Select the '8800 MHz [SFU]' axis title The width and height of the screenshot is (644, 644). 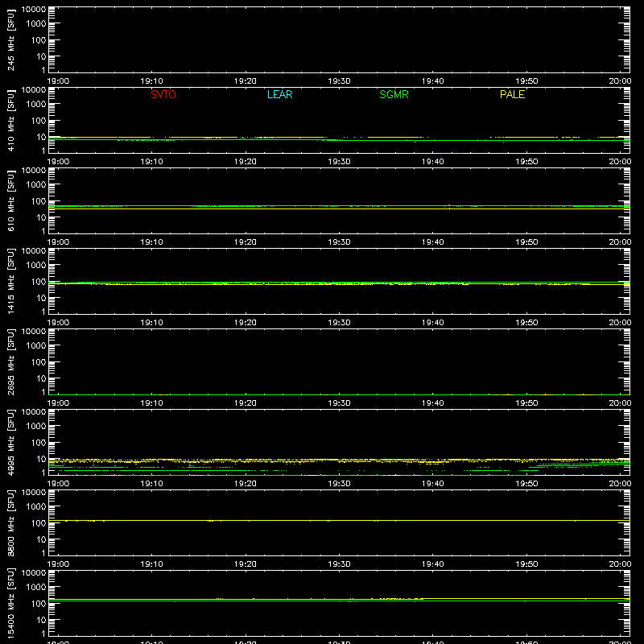[11, 522]
